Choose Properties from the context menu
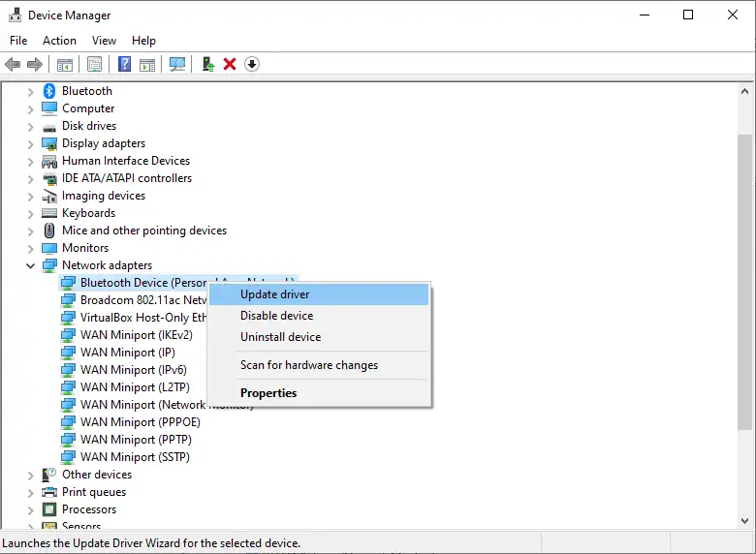 (319, 393)
